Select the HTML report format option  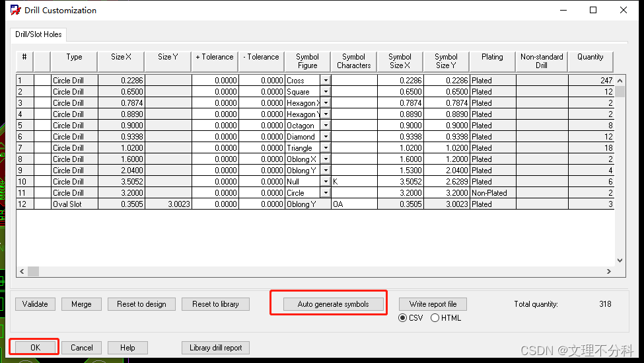click(435, 318)
